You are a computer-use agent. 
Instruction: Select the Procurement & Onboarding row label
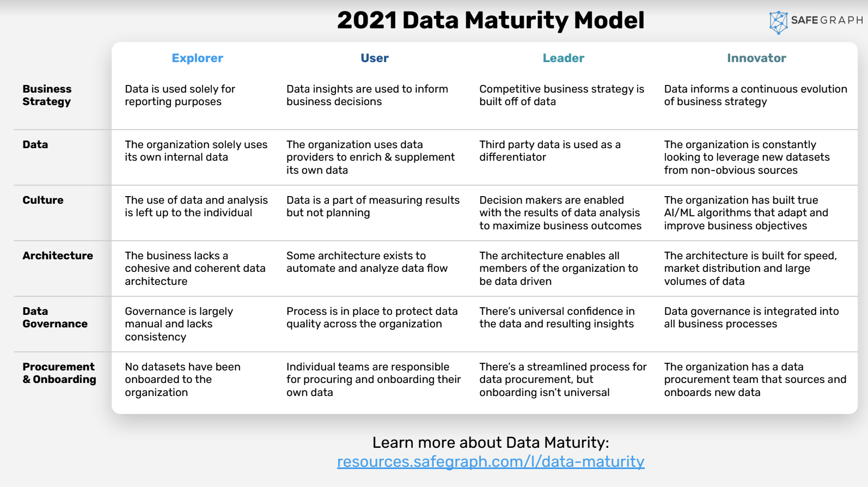tap(59, 373)
